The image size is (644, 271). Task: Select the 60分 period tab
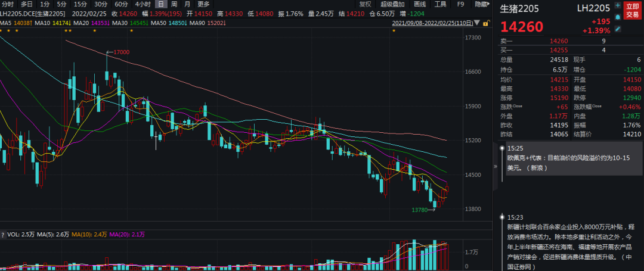121,5
